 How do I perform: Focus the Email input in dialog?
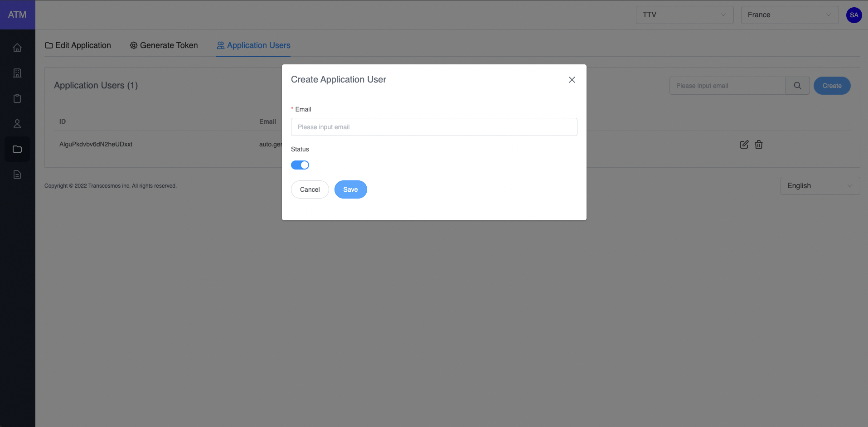tap(434, 127)
